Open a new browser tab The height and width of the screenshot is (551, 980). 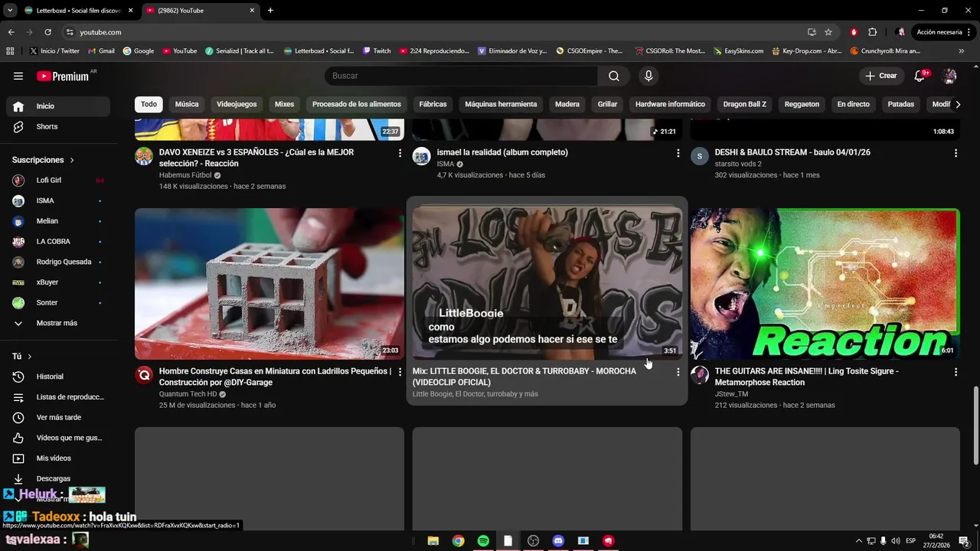tap(270, 11)
